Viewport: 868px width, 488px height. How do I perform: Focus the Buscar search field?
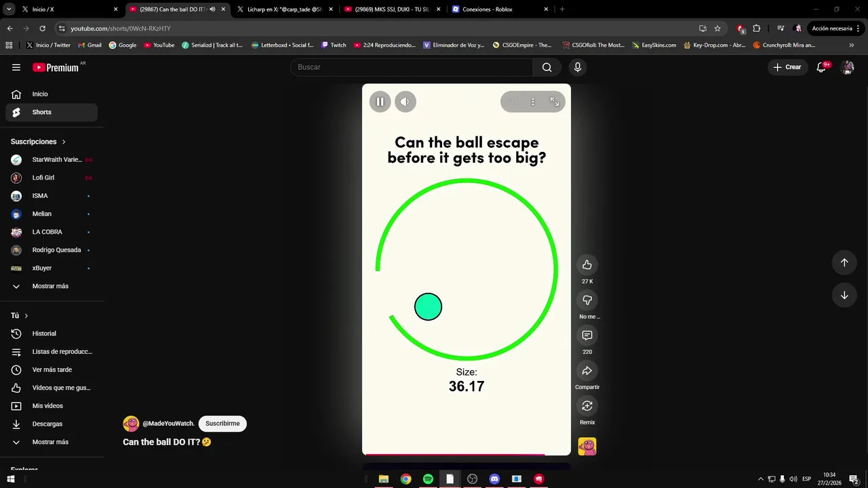coord(412,67)
